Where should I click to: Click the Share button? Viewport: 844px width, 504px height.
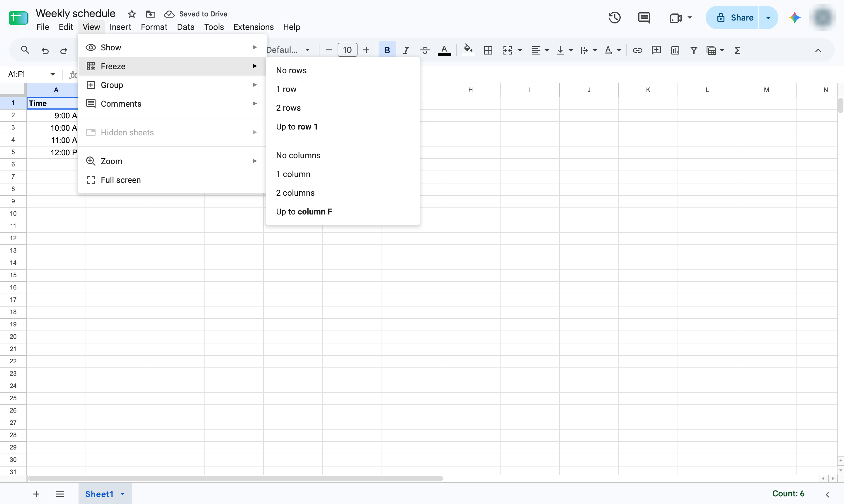[733, 18]
